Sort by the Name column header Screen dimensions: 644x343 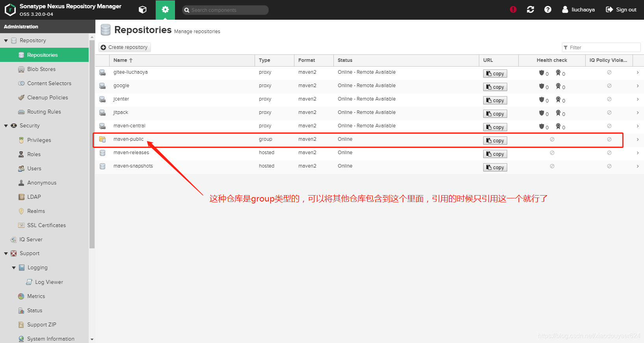pyautogui.click(x=182, y=60)
